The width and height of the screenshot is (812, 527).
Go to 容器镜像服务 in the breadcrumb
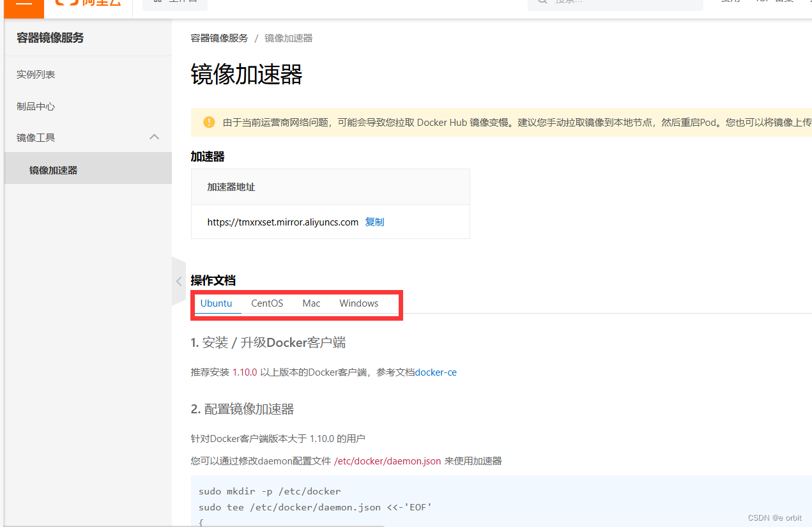click(x=219, y=38)
